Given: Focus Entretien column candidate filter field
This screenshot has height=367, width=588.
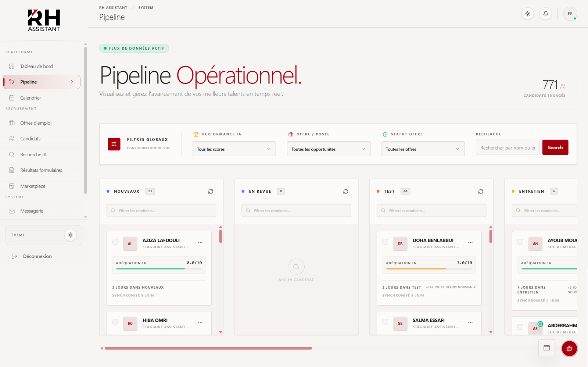Looking at the screenshot, I should coord(544,210).
